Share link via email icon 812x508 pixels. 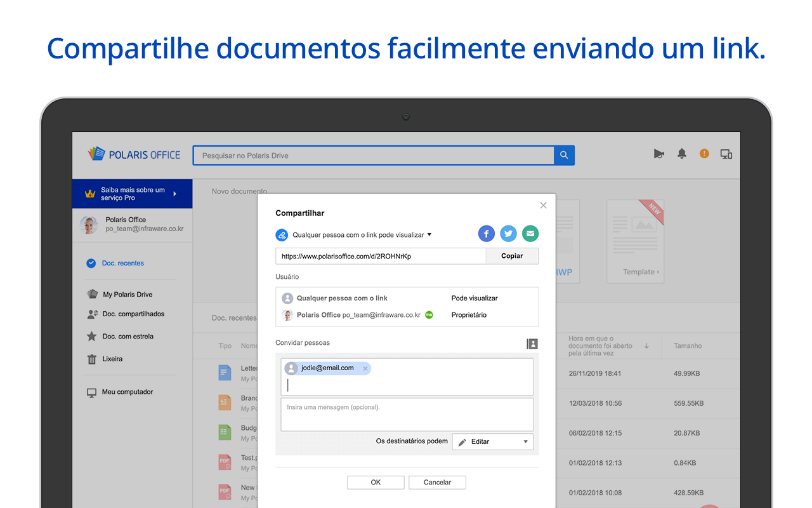[530, 234]
